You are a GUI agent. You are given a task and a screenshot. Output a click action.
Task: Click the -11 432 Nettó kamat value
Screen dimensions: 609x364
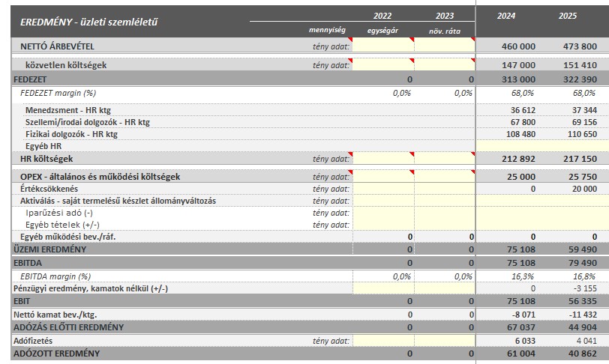click(582, 315)
